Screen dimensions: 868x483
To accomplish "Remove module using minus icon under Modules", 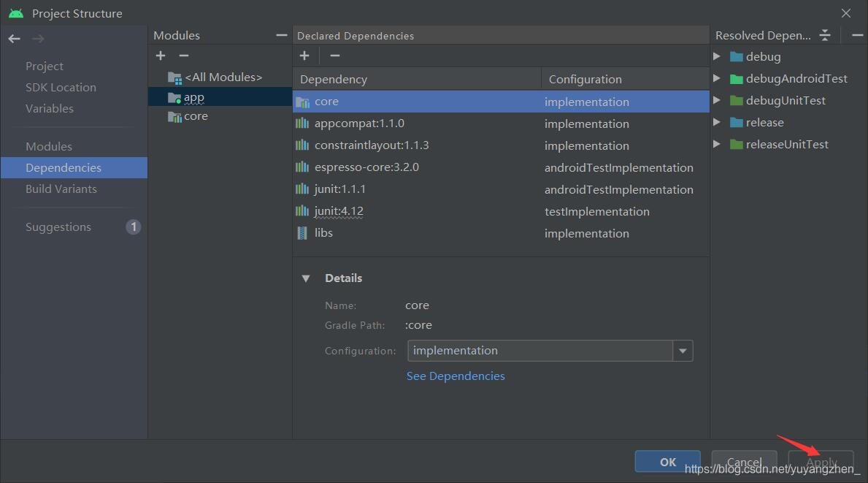I will point(184,56).
